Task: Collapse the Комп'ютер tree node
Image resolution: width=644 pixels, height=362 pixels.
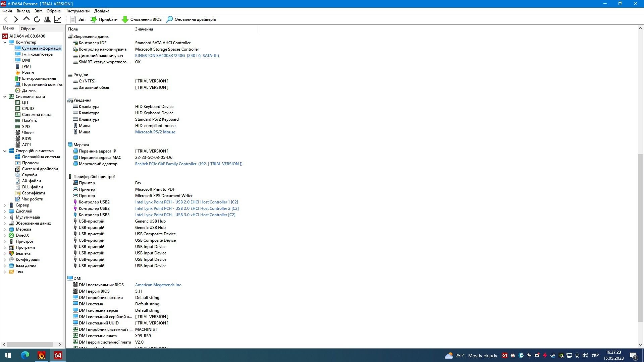Action: [x=5, y=42]
